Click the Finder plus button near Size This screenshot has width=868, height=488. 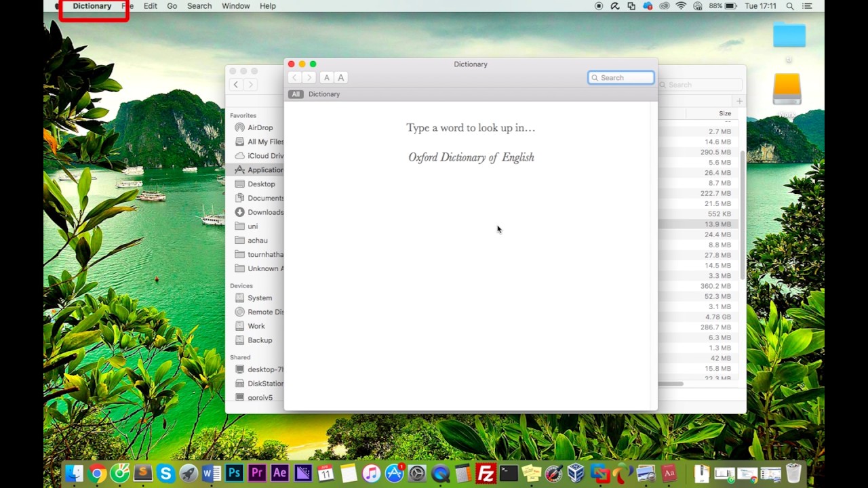point(739,101)
